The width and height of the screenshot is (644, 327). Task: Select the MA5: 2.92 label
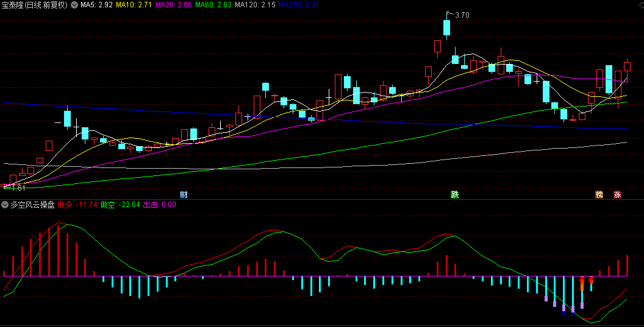[96, 5]
